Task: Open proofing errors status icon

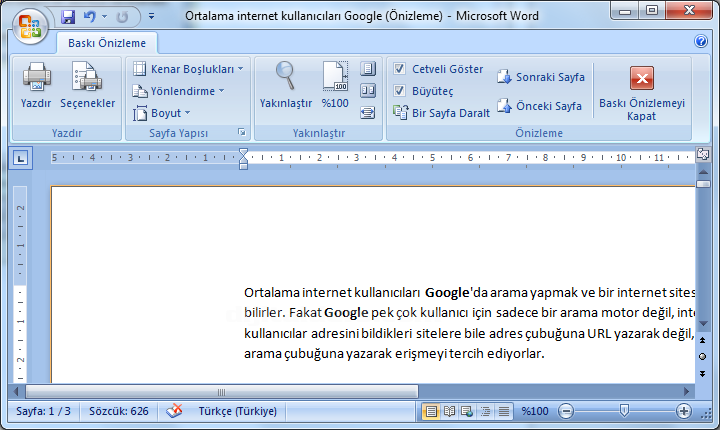Action: (174, 411)
